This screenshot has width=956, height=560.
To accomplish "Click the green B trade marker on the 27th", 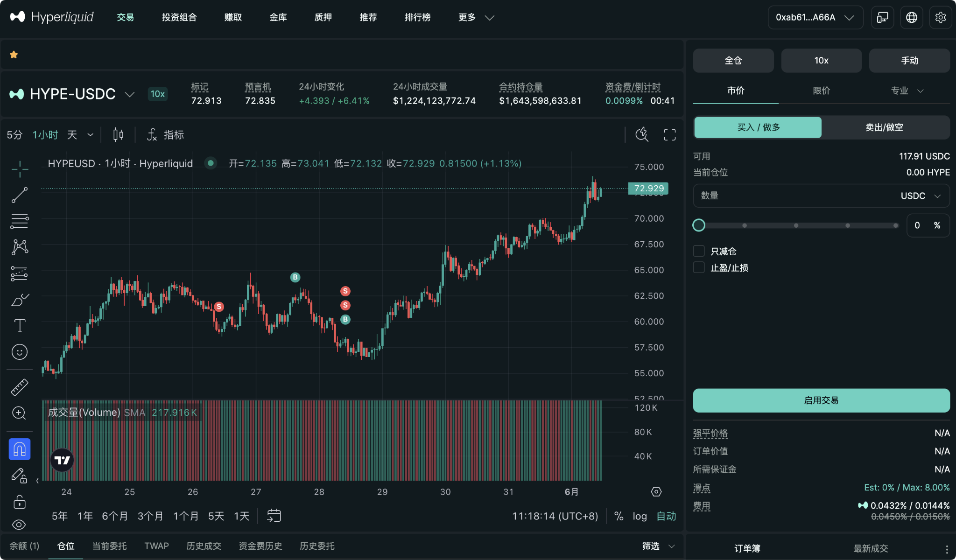I will 295,277.
